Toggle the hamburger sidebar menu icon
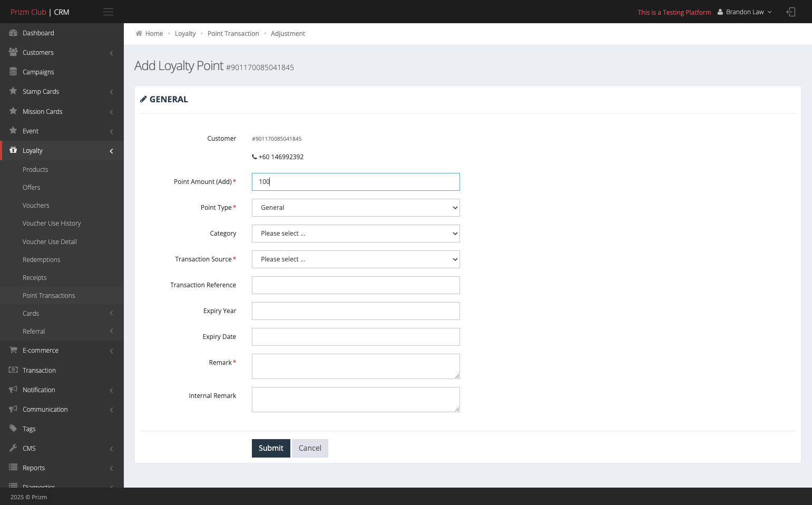The width and height of the screenshot is (812, 505). (x=108, y=12)
